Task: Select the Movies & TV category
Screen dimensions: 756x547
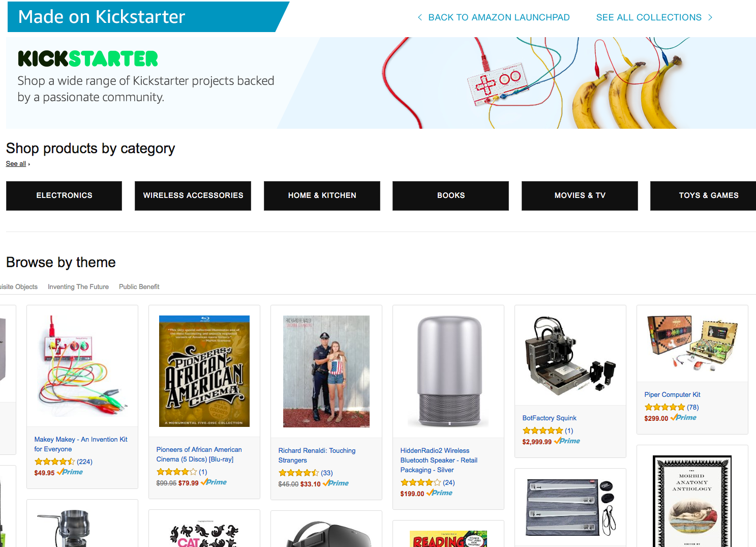Action: click(x=580, y=195)
